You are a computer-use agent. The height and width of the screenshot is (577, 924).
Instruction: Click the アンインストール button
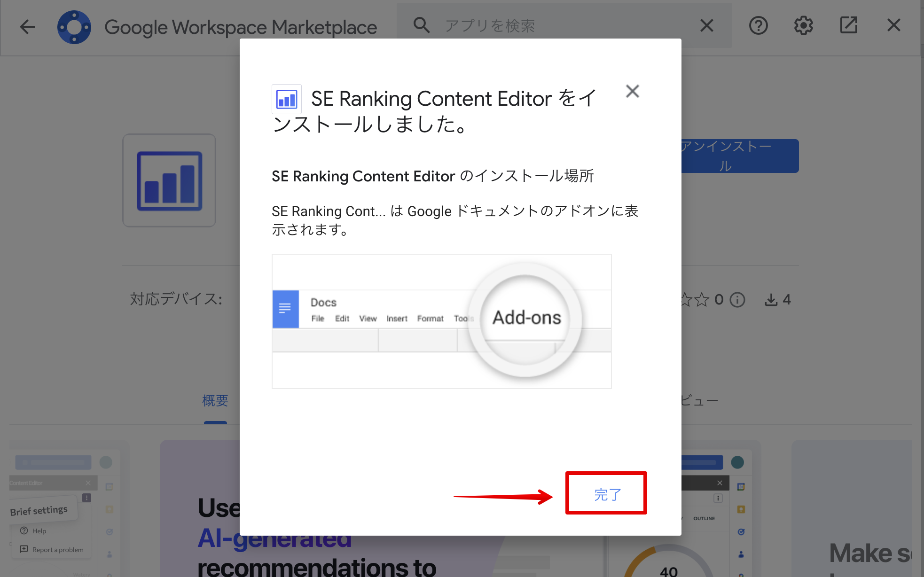coord(739,156)
